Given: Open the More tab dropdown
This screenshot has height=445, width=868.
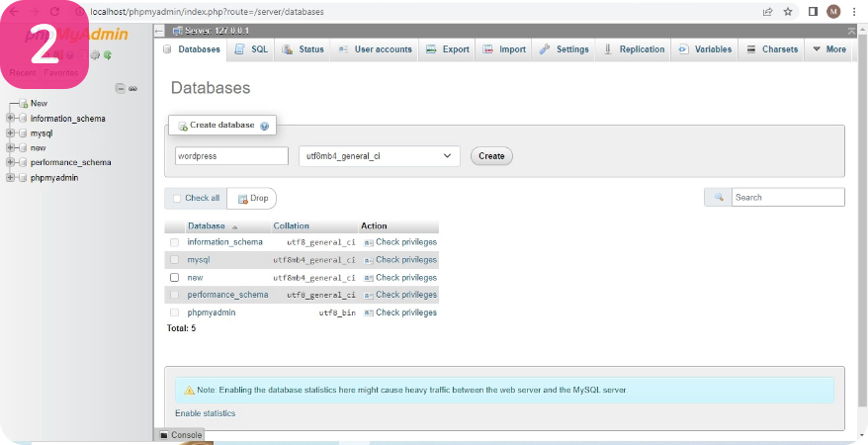Looking at the screenshot, I should point(828,49).
